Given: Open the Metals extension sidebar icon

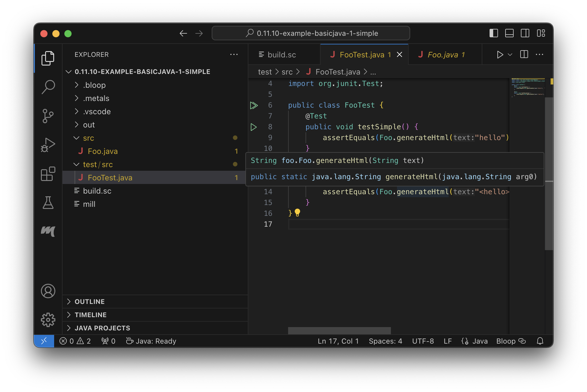Looking at the screenshot, I should (x=48, y=231).
